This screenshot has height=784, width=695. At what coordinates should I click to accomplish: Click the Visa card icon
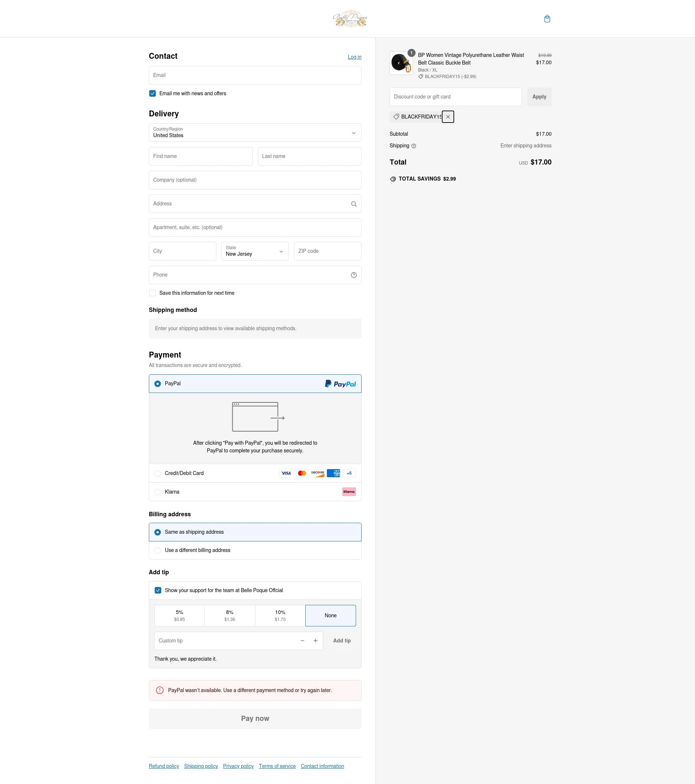(286, 473)
